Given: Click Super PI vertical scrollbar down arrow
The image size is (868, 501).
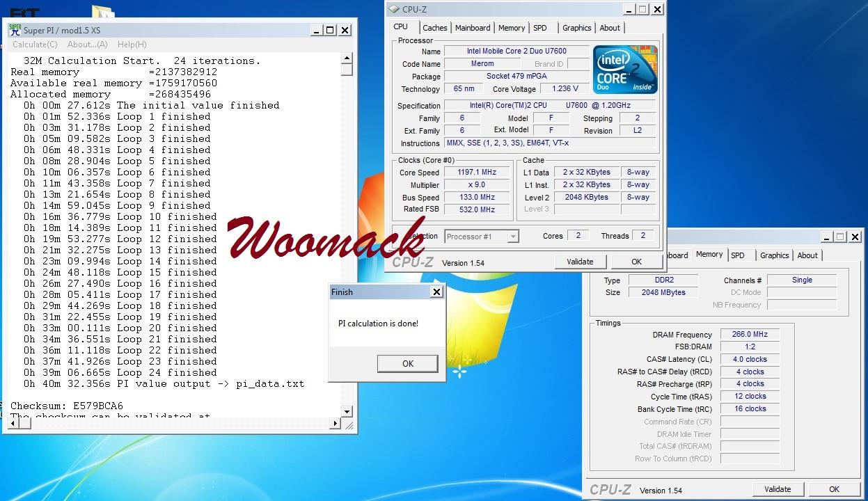Looking at the screenshot, I should (347, 412).
